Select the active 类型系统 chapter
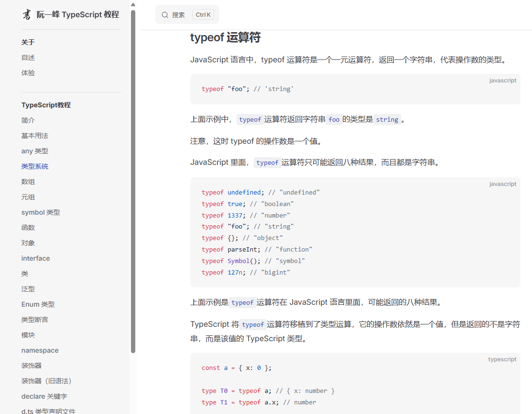 tap(35, 166)
